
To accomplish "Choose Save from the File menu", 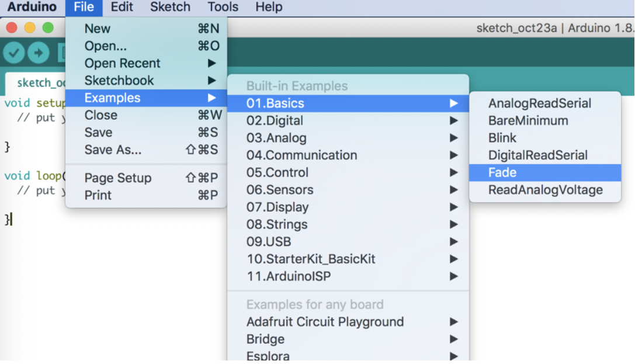I will 146,133.
